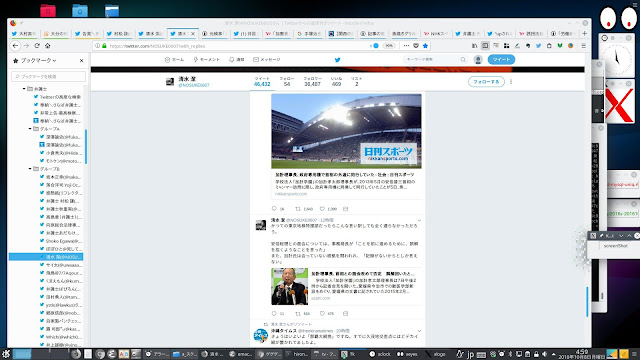Like the tweet with 1,300 likes
Image resolution: width=640 pixels, height=360 pixels.
click(328, 209)
